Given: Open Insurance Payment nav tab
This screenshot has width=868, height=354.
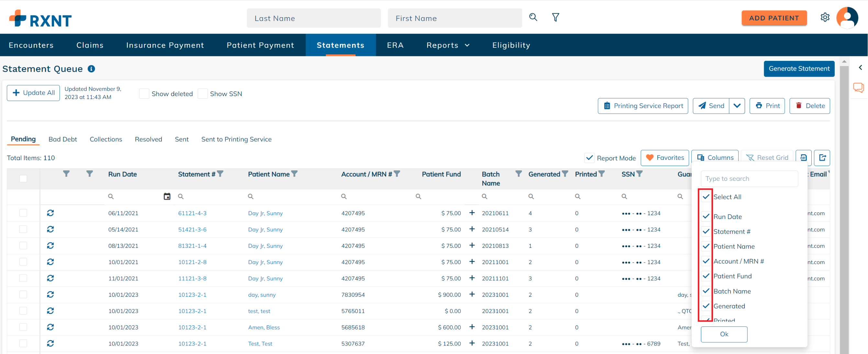Looking at the screenshot, I should (x=165, y=45).
